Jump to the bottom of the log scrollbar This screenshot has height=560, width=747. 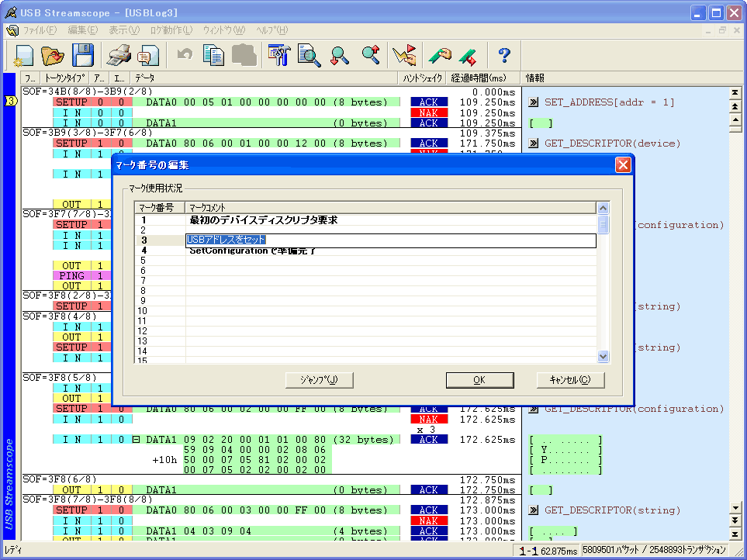735,534
